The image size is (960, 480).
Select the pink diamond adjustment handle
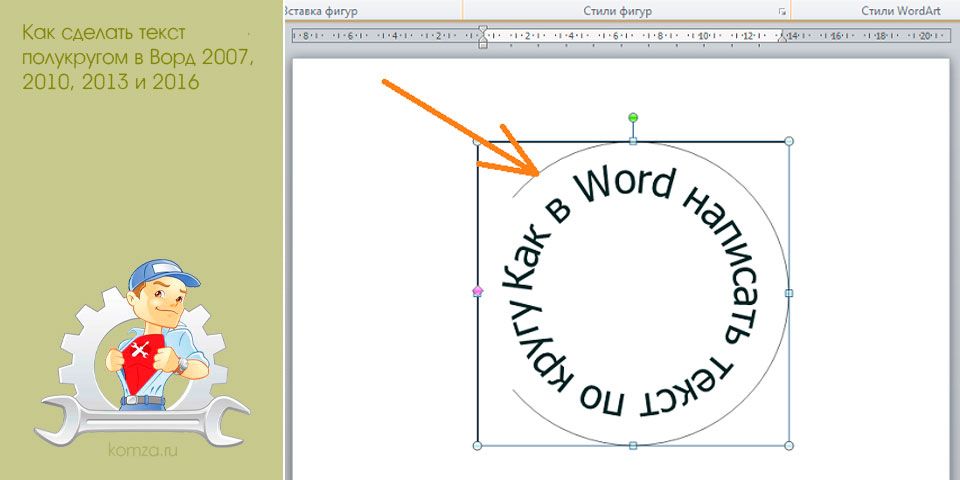point(478,291)
